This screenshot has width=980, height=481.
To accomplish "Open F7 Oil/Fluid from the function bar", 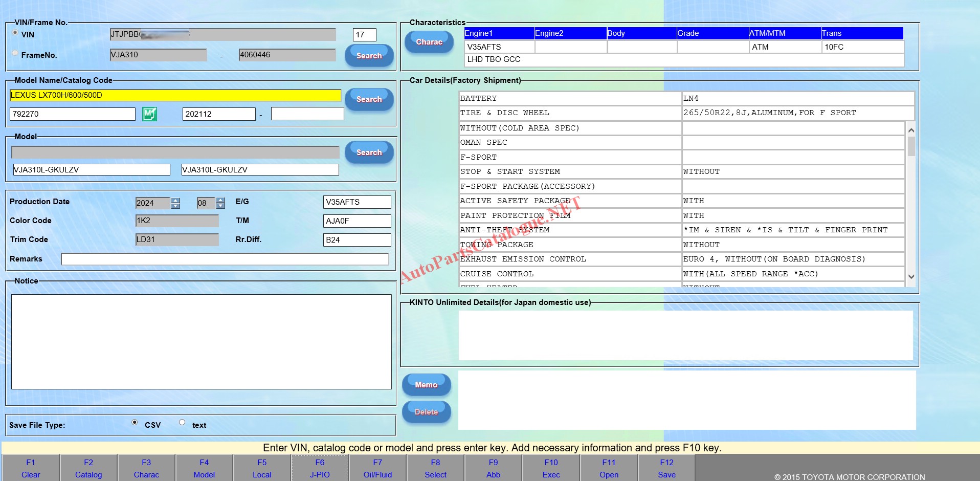I will click(377, 468).
